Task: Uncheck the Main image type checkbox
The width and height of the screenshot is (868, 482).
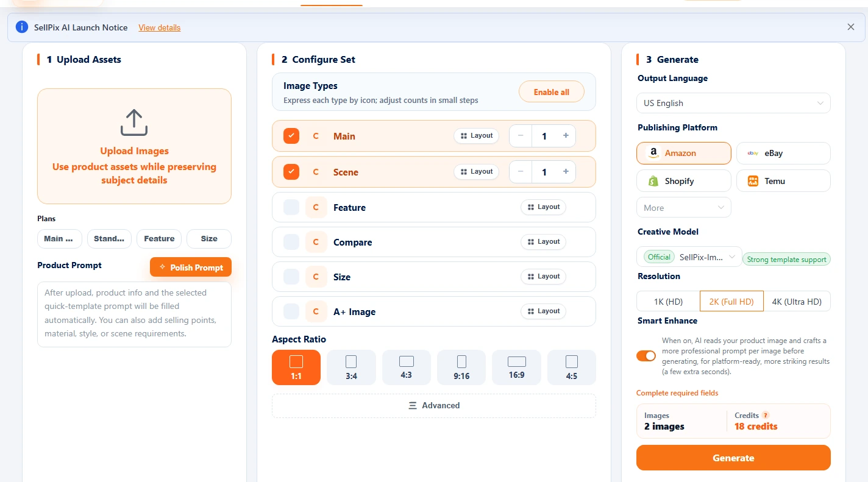Action: coord(291,136)
